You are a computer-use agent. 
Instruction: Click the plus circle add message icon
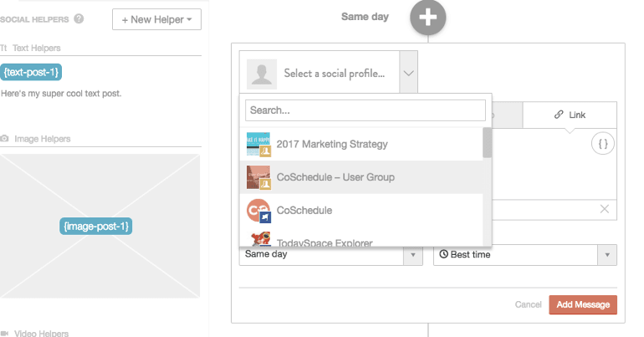click(428, 18)
